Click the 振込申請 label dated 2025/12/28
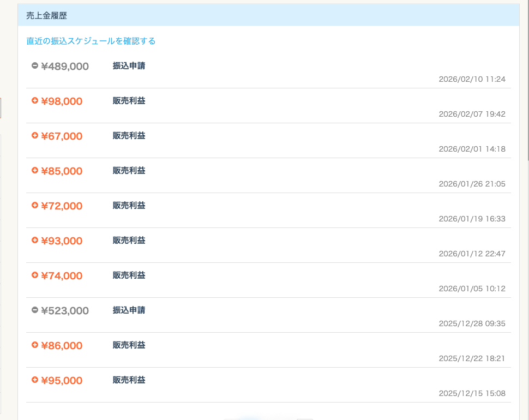This screenshot has height=420, width=529. pyautogui.click(x=129, y=310)
